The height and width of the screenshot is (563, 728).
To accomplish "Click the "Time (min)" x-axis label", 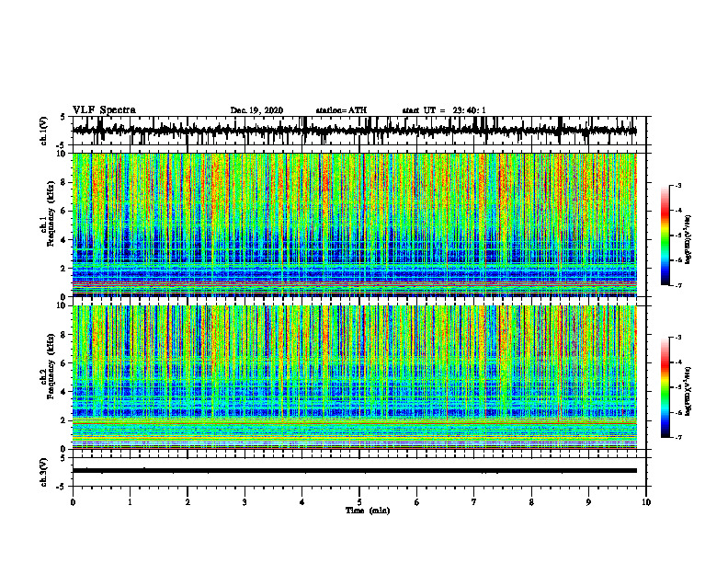I will (x=368, y=511).
